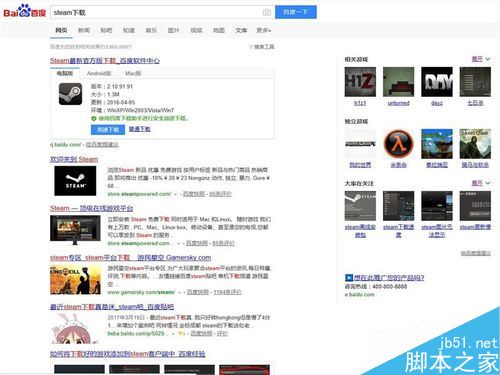Switch to the 新闻 tab
500x375 pixels.
click(x=84, y=30)
